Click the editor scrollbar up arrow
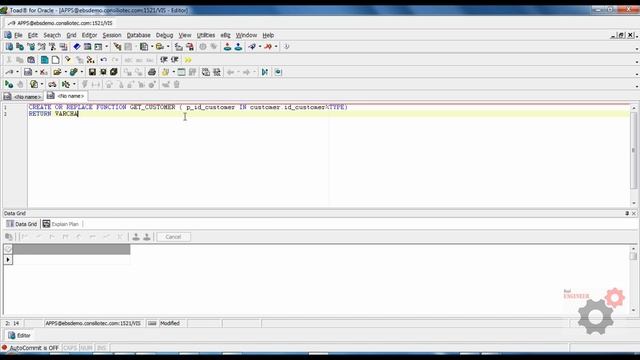The width and height of the screenshot is (640, 360). click(x=633, y=108)
